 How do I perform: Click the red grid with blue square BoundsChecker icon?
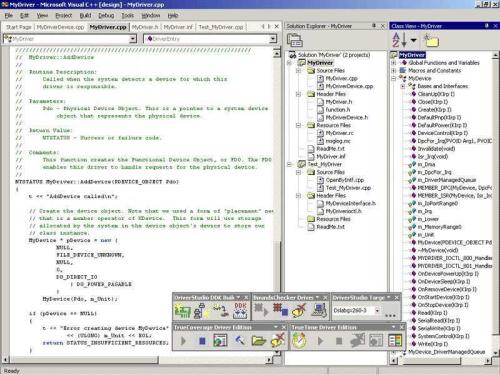point(280,310)
